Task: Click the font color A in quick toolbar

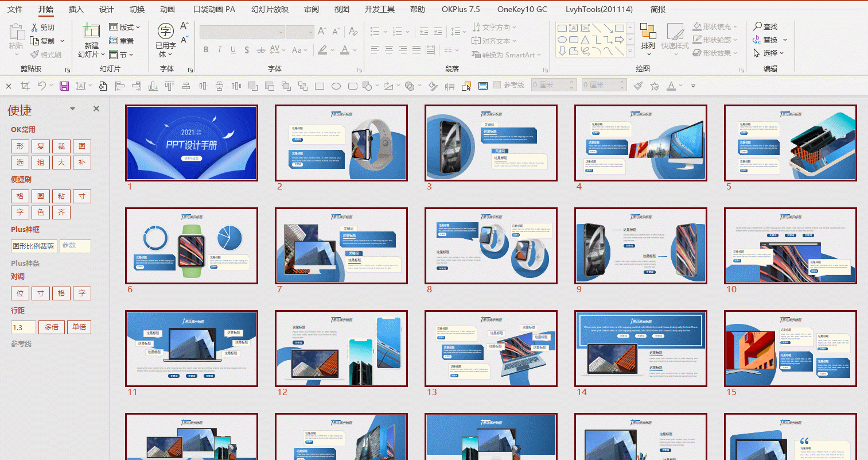Action: click(671, 86)
